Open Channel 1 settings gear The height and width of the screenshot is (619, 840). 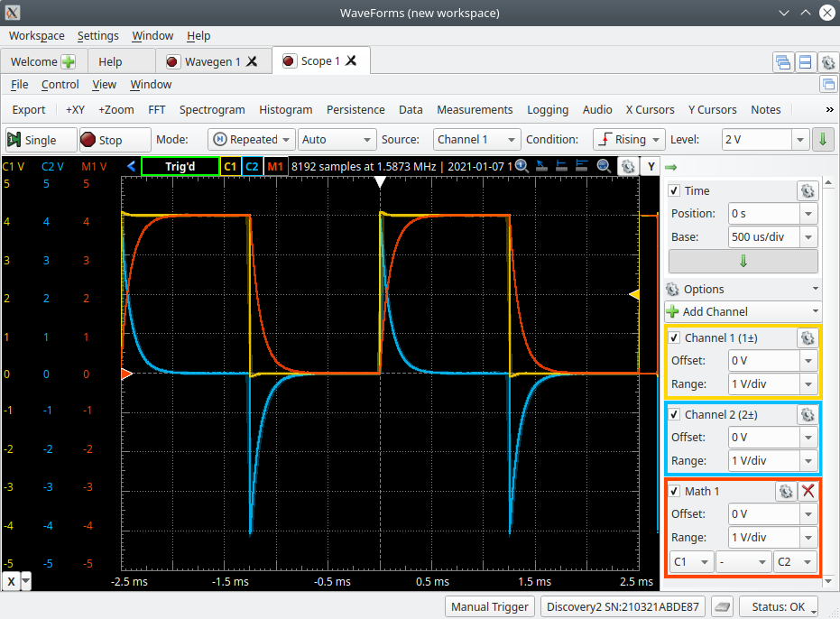pyautogui.click(x=808, y=337)
